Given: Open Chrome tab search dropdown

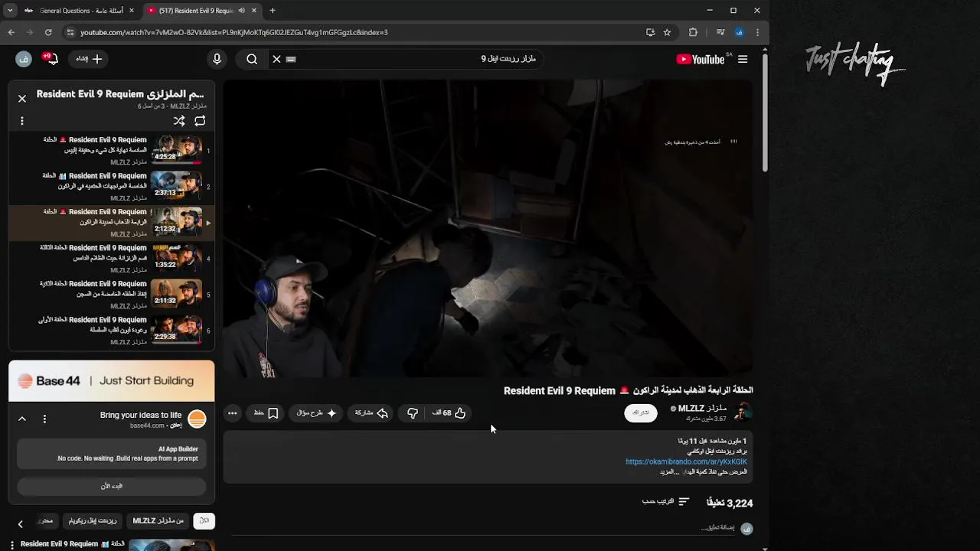Looking at the screenshot, I should point(9,11).
